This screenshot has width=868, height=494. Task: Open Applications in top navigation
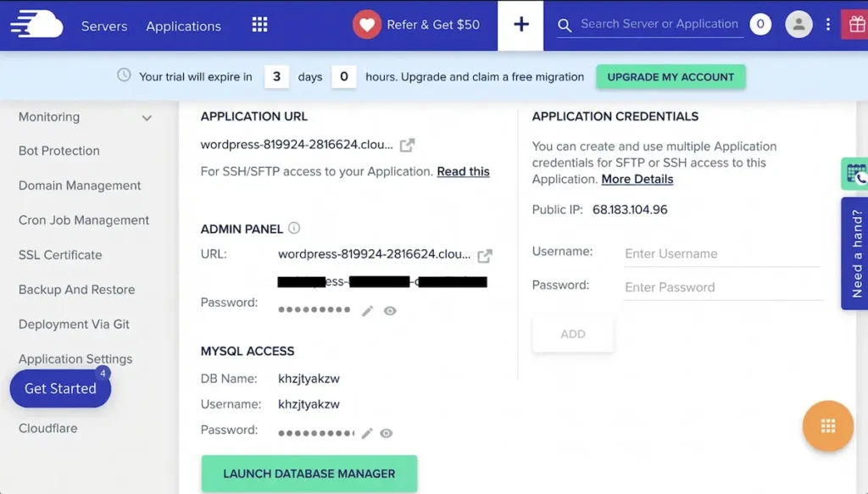[183, 26]
